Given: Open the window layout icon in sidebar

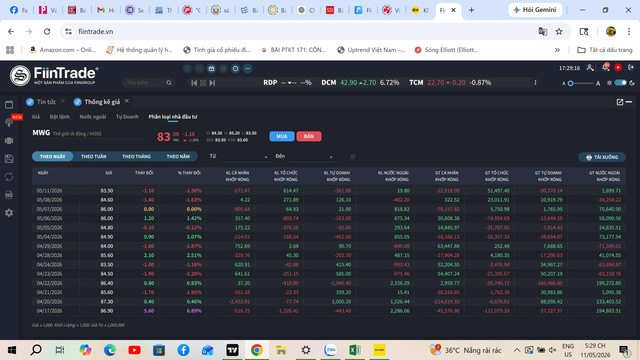Looking at the screenshot, I should coord(9,105).
